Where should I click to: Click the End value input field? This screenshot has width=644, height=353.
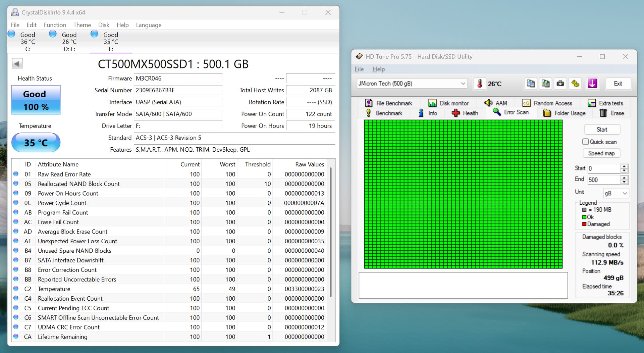point(604,180)
